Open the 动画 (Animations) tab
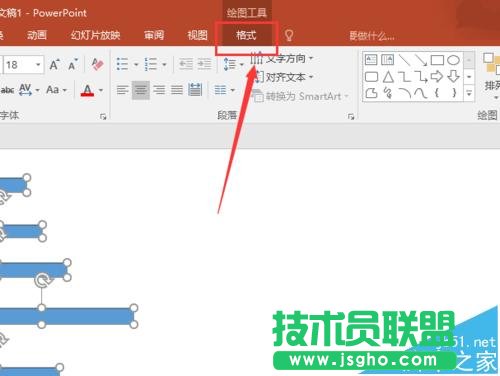Viewport: 500px width, 376px height. (37, 35)
